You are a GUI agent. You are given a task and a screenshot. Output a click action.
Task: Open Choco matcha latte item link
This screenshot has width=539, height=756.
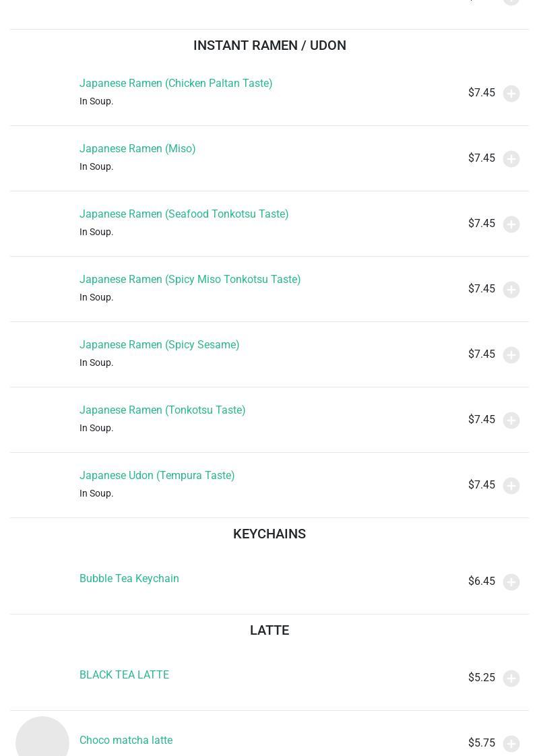tap(126, 740)
